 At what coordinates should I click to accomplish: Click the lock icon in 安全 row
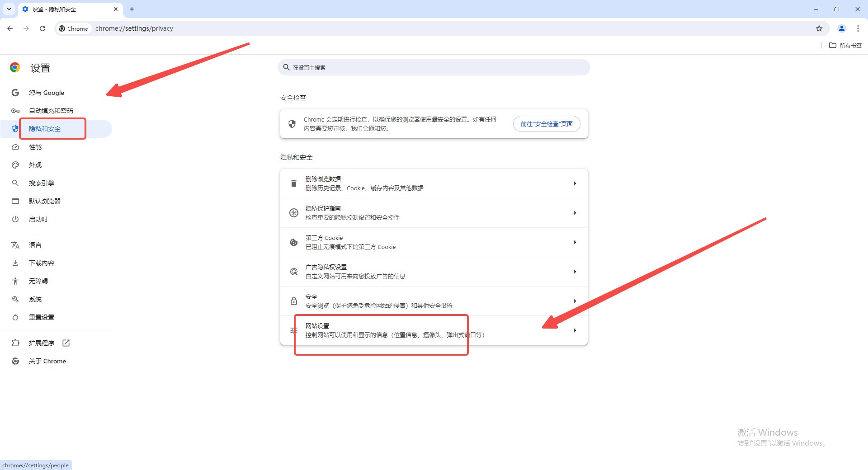294,301
